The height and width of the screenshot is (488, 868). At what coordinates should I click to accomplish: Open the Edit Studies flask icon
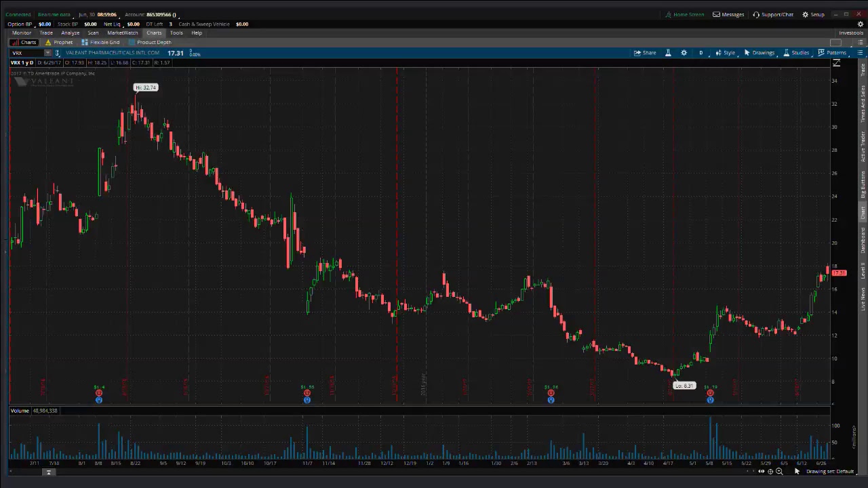click(668, 53)
